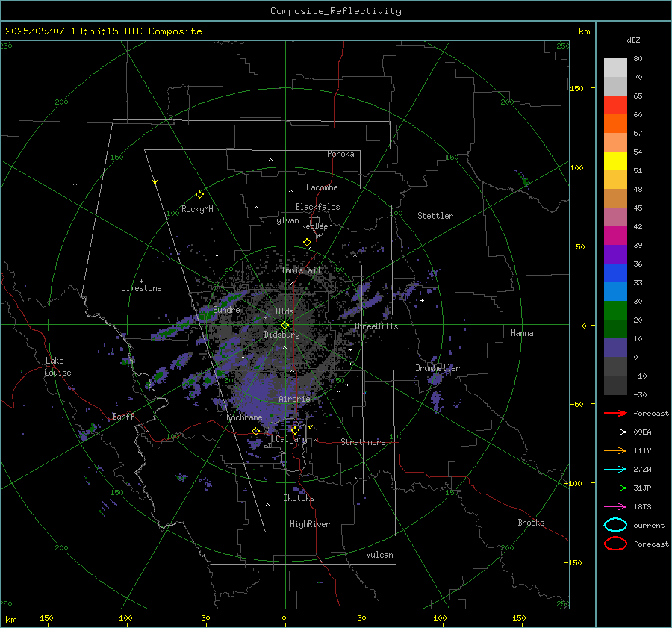Screen dimensions: 672x628
Task: Click the Stettler label on map
Action: click(435, 216)
